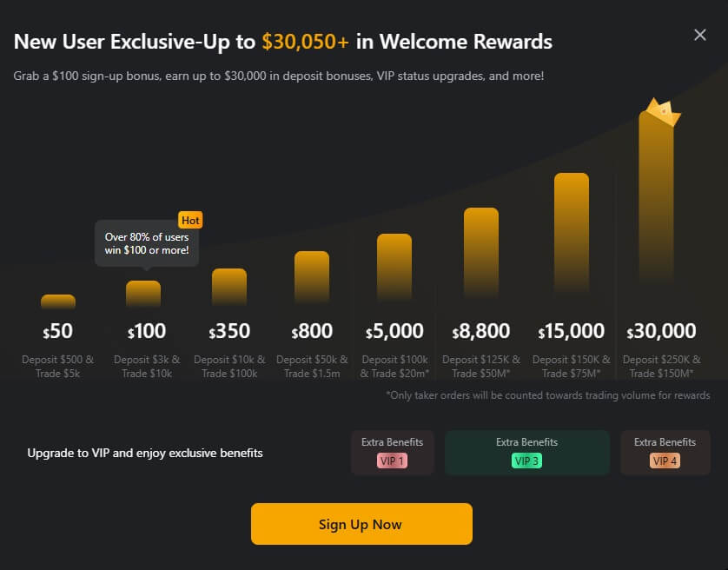This screenshot has height=570, width=728.
Task: Click the Hot badge above the tooltip
Action: point(190,220)
